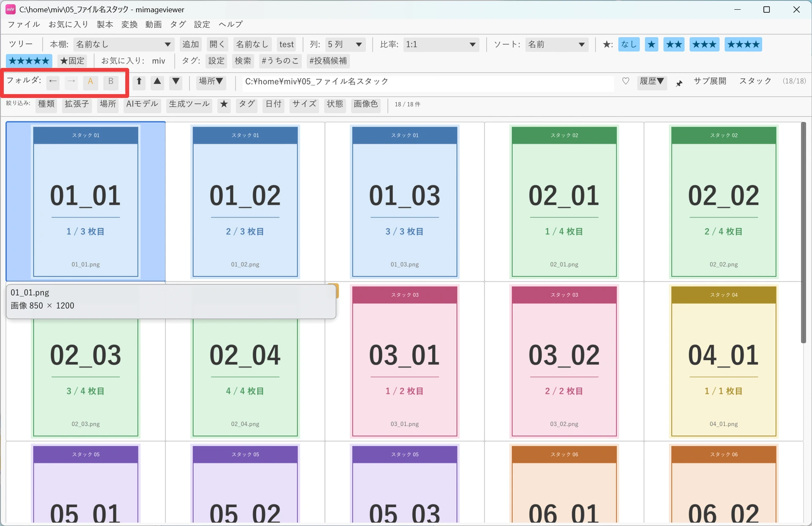Click the 名前なし bookshelf button
Screen dimensions: 812x526
pos(252,44)
